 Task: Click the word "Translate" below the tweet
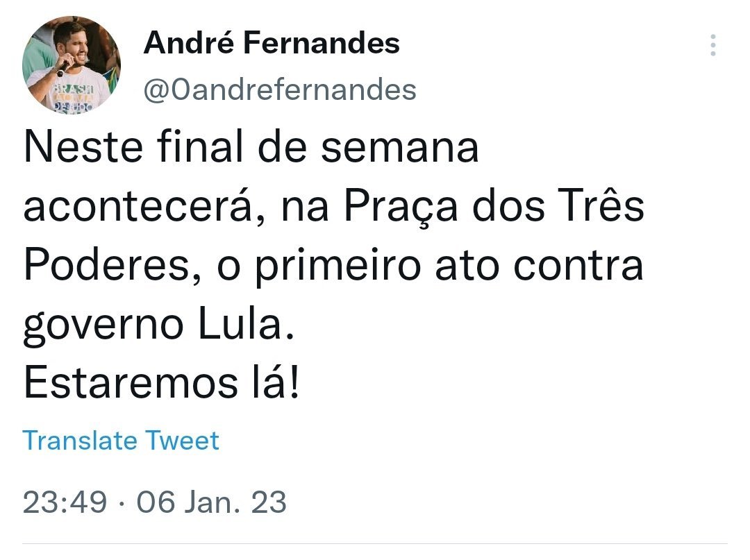[x=80, y=441]
